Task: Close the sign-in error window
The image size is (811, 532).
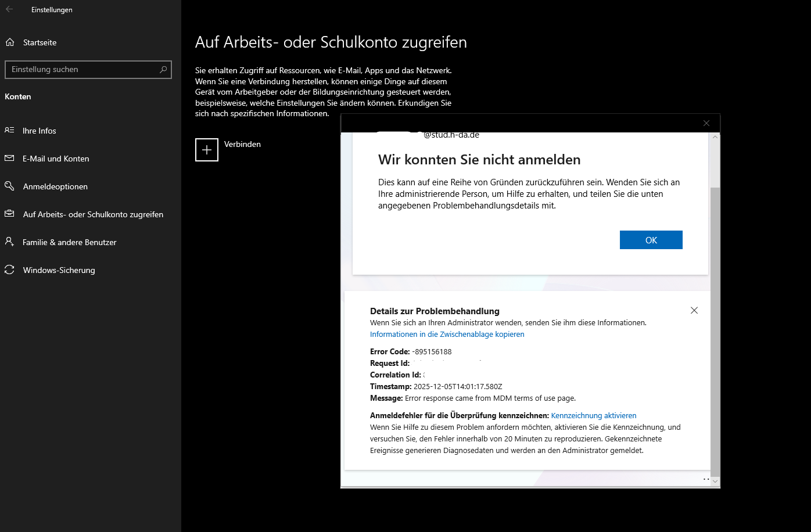Action: tap(706, 123)
